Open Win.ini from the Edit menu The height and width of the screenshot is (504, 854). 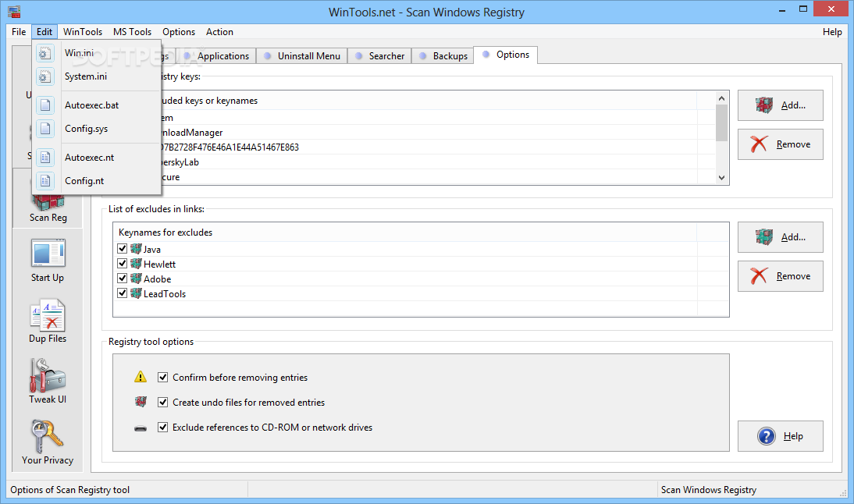pos(96,53)
